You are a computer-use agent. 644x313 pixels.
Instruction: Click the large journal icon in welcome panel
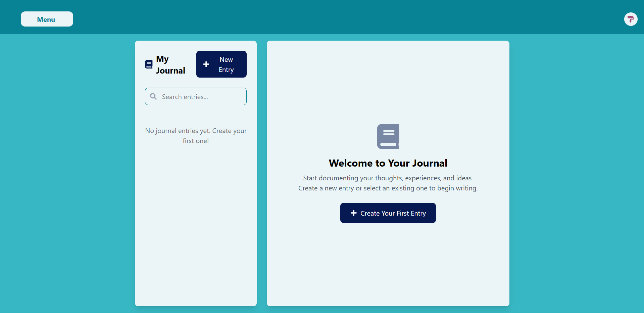tap(388, 136)
